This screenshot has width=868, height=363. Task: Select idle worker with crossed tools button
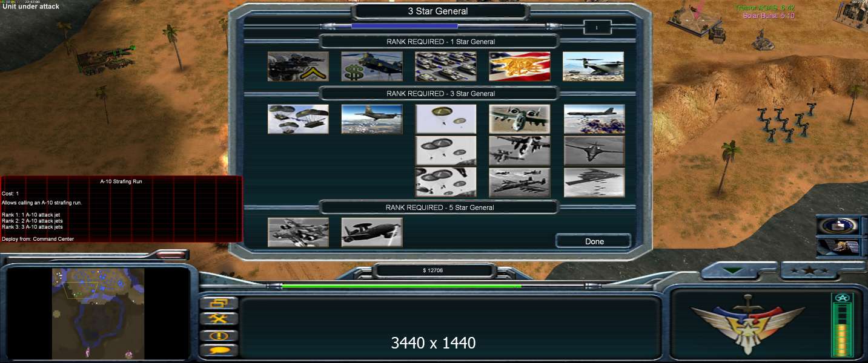coord(219,318)
